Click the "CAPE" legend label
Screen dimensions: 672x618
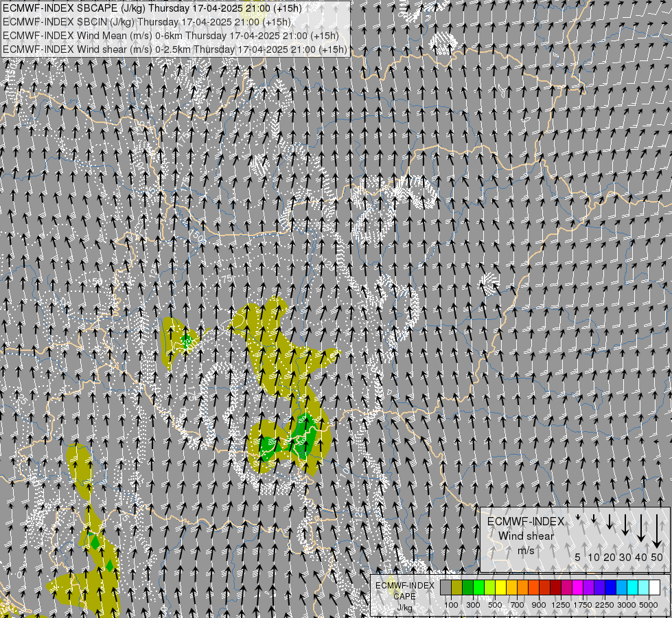(x=404, y=597)
